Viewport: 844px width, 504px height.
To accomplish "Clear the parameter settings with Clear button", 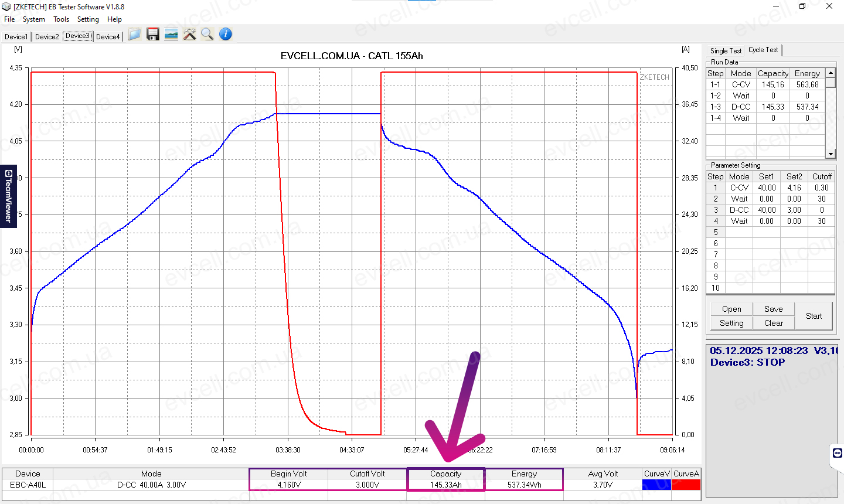I will (x=772, y=323).
